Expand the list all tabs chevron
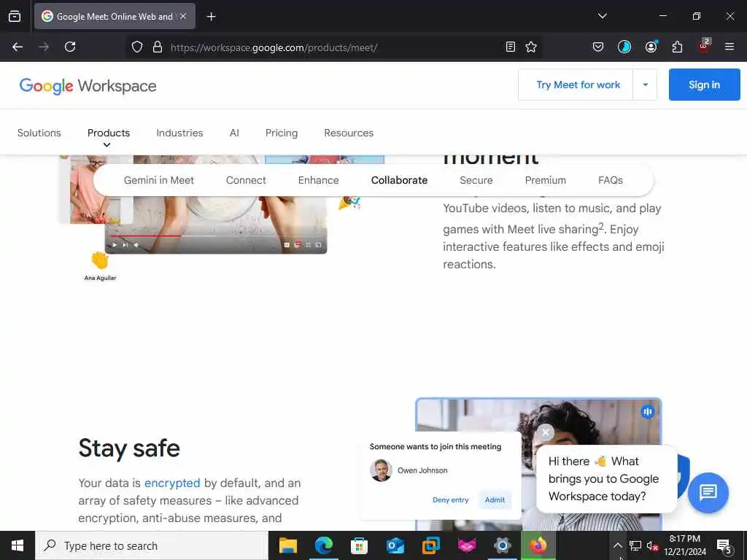747x560 pixels. pyautogui.click(x=602, y=16)
